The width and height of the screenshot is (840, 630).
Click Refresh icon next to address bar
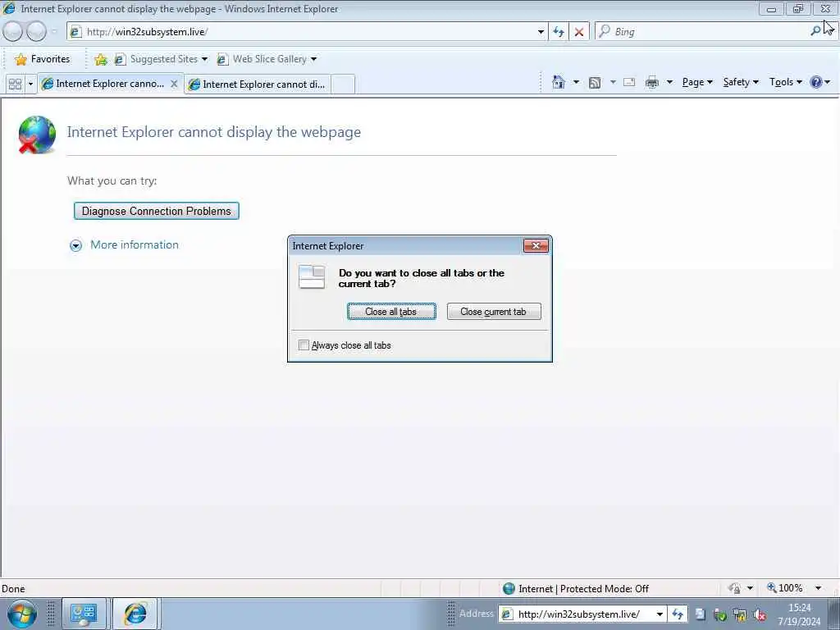559,32
